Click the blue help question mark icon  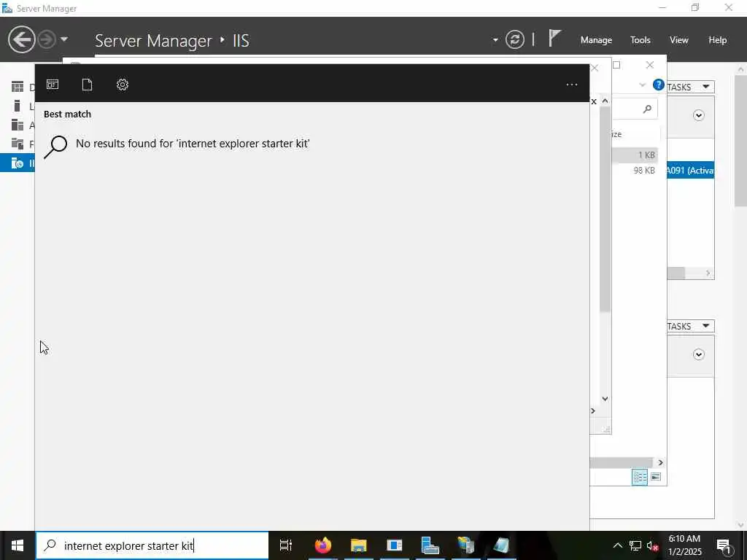(x=659, y=85)
